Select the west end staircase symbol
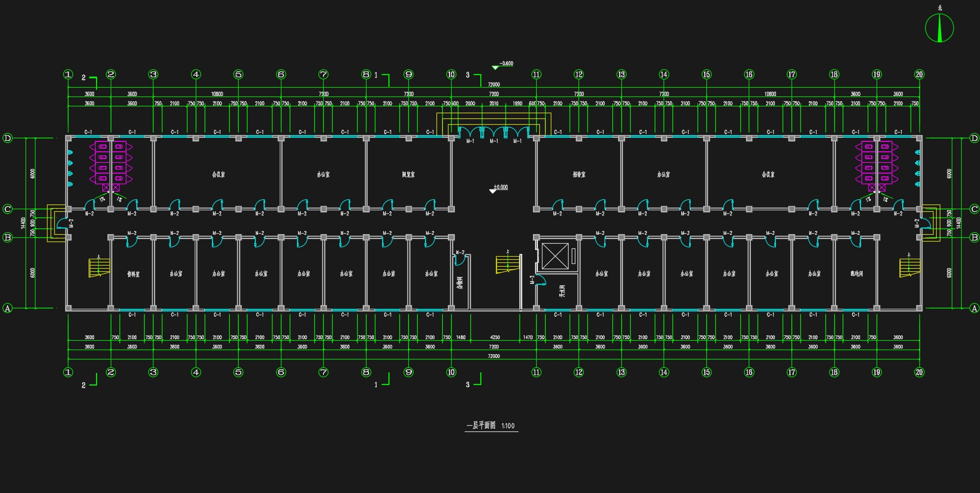 pos(99,268)
